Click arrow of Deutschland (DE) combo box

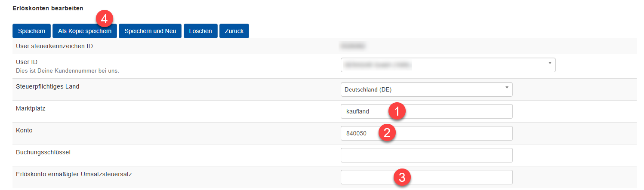pyautogui.click(x=506, y=88)
